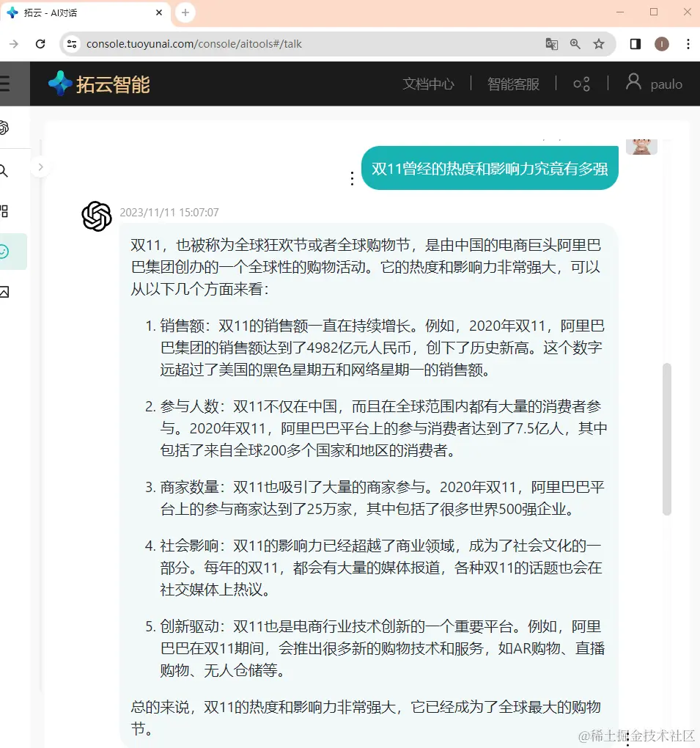Click the ChatGPT avatar next to the reply

point(95,215)
